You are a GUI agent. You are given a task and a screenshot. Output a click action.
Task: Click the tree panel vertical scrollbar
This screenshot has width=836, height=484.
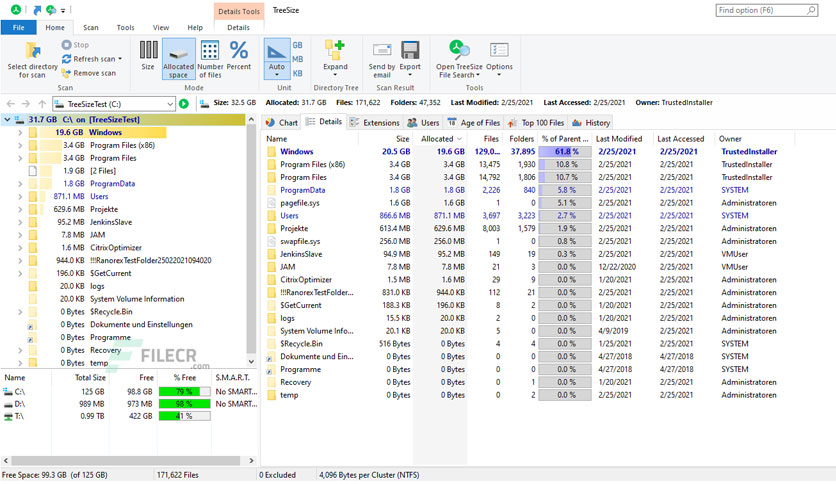[252, 240]
